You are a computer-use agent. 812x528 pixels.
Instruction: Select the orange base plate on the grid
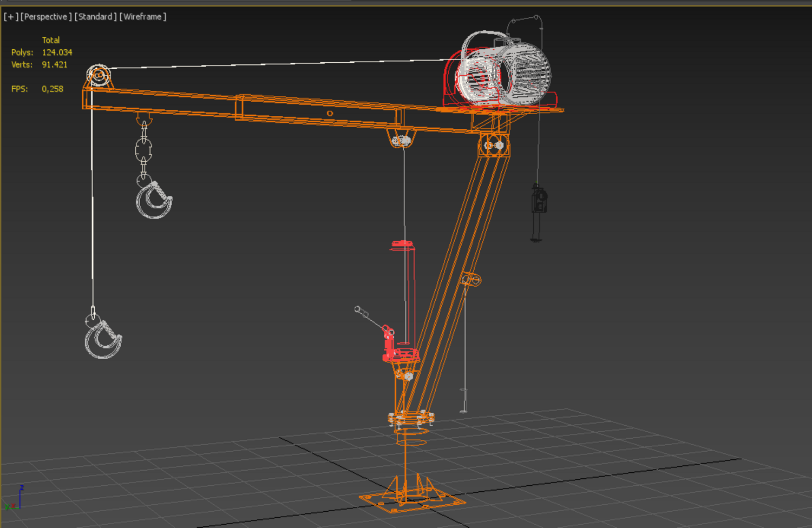point(411,500)
